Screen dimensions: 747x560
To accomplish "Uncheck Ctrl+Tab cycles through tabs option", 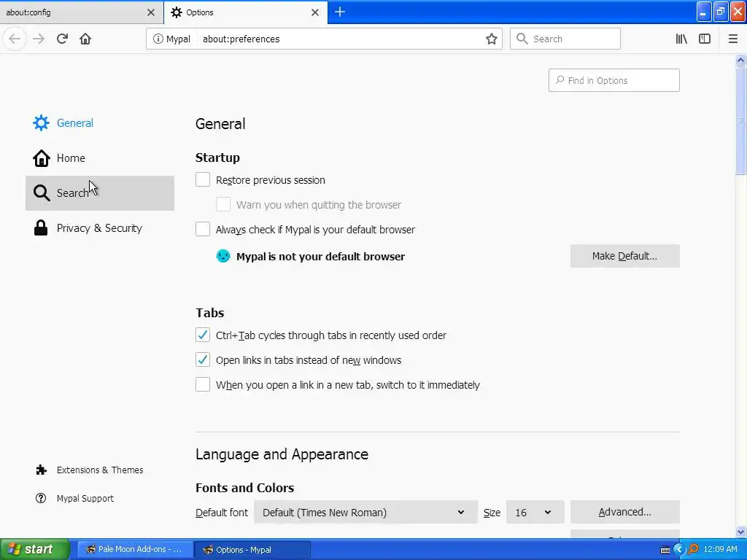I will (x=203, y=335).
